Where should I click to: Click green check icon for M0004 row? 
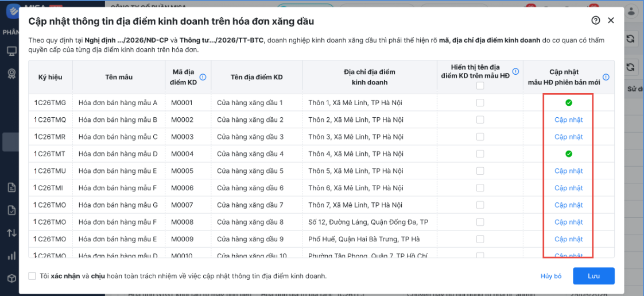[x=568, y=154]
